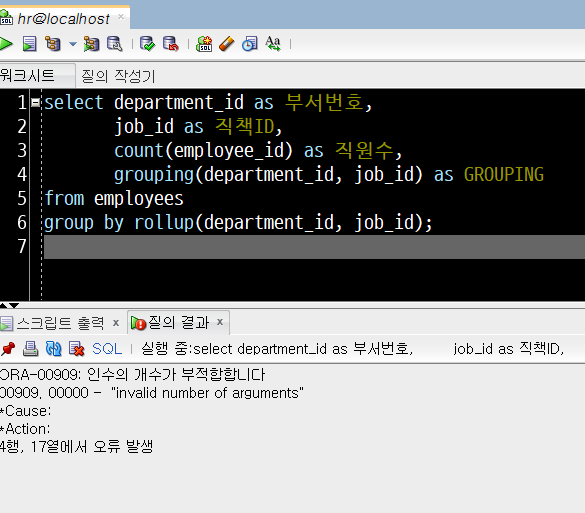Collapse the select statement fold marker
Viewport: 585px width, 513px height.
[35, 102]
